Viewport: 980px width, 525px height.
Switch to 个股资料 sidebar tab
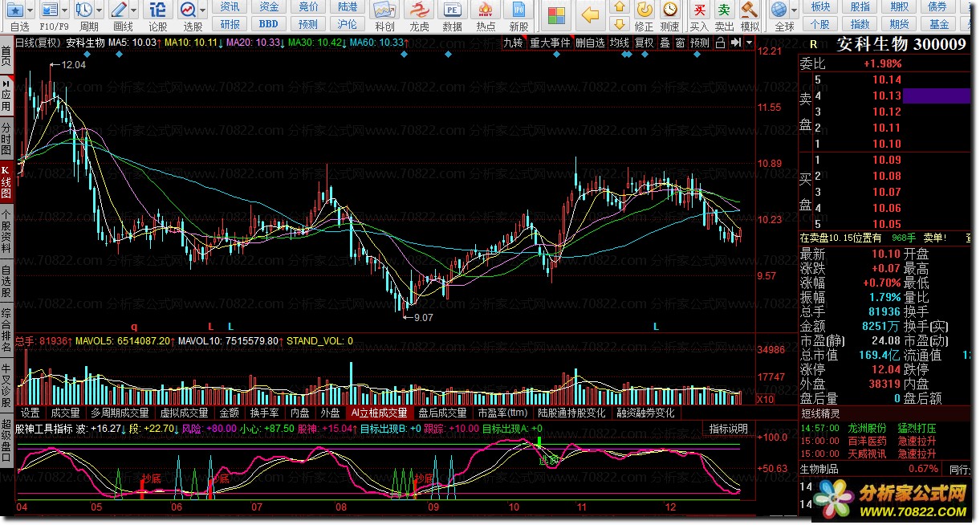pos(6,230)
